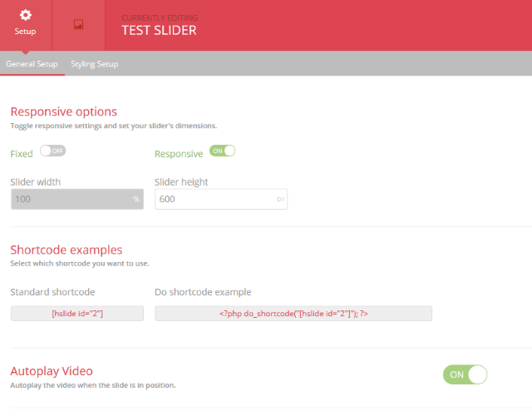The image size is (532, 416).
Task: Click the % unit in Slider width
Action: click(x=135, y=200)
